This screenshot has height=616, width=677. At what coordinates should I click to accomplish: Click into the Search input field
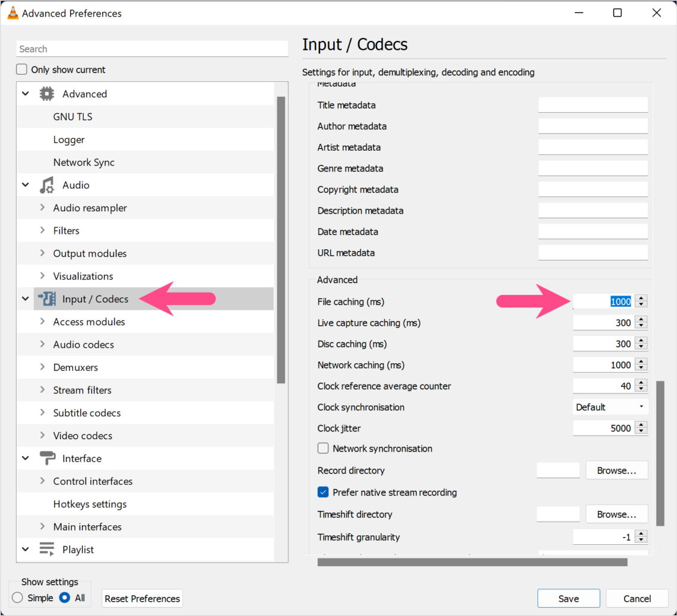[151, 49]
